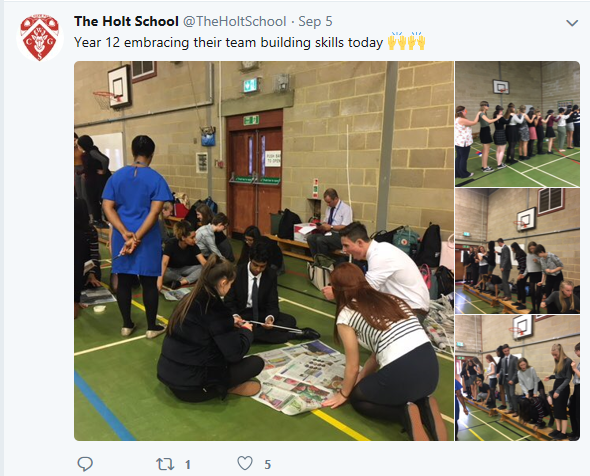Screen dimensions: 590x476
Task: Click the like count 5
Action: pyautogui.click(x=267, y=465)
